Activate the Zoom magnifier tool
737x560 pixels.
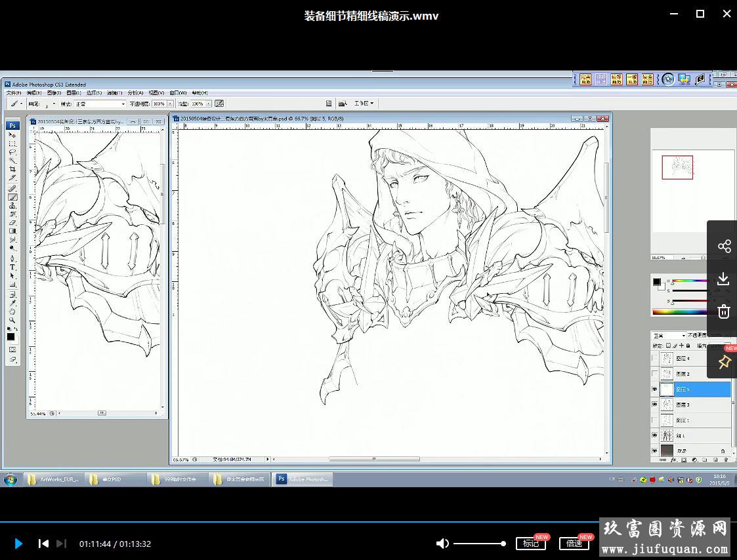tap(12, 320)
